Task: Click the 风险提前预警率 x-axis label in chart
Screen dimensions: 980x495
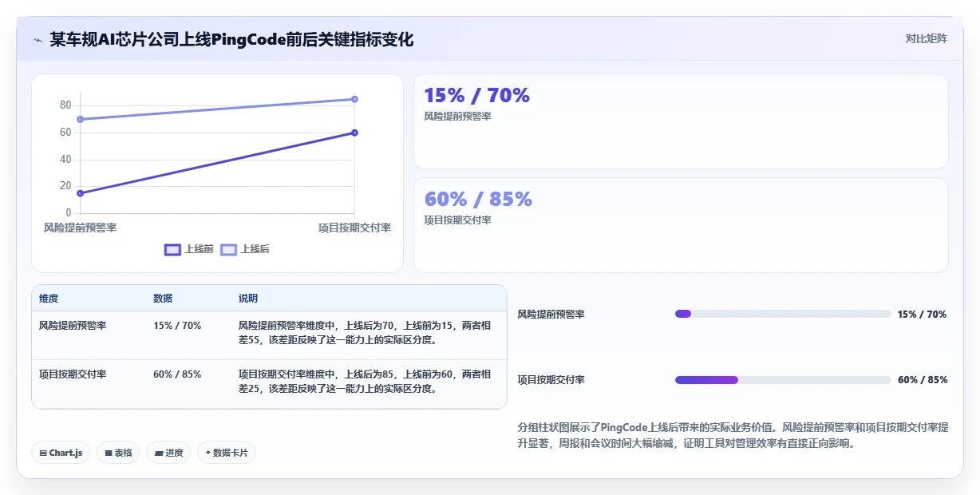Action: point(80,228)
